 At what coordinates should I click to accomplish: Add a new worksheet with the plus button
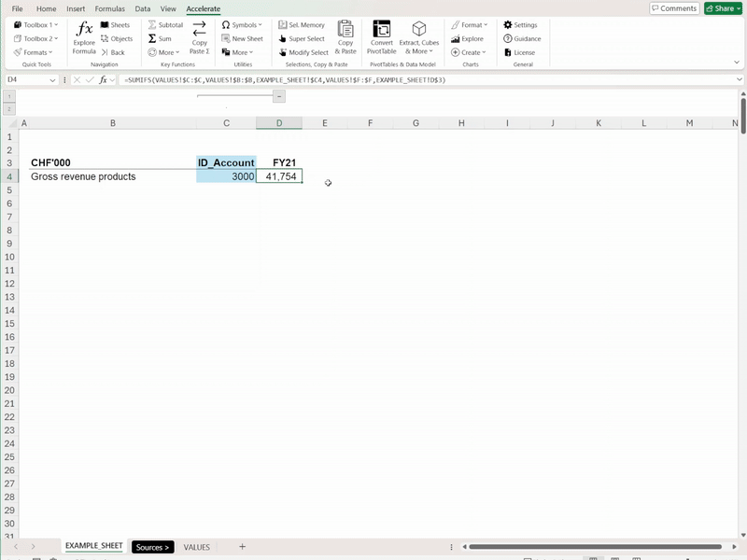click(241, 547)
